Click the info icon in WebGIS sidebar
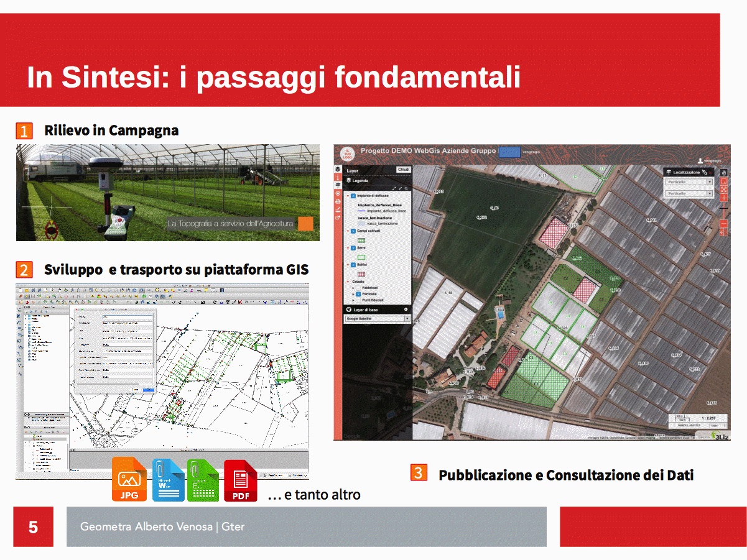747x560 pixels. click(x=338, y=177)
